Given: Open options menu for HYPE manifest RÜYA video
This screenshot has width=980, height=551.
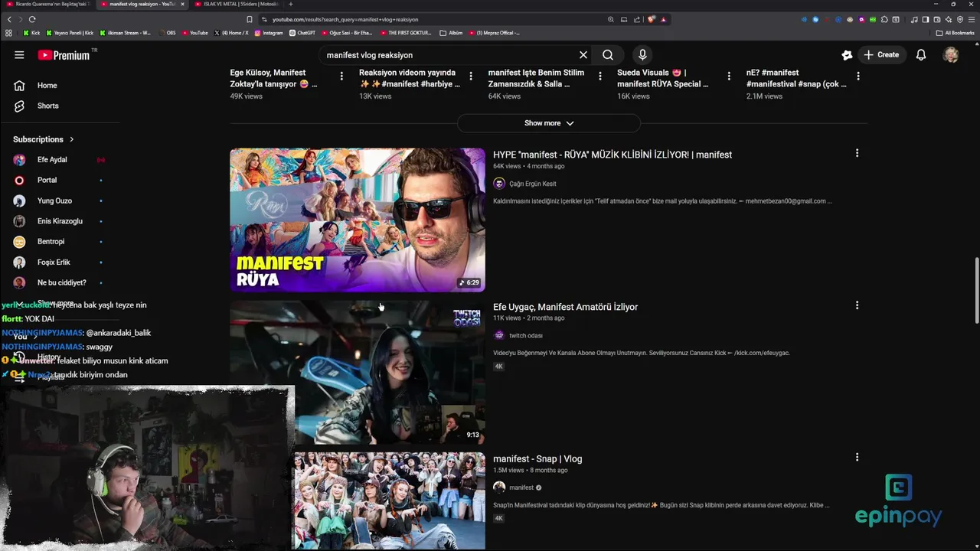Looking at the screenshot, I should (x=857, y=153).
